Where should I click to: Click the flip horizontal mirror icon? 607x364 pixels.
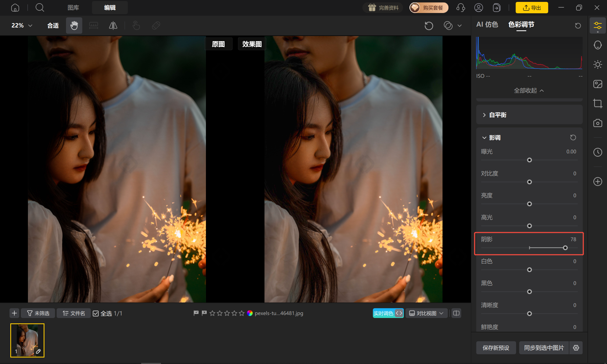point(113,25)
